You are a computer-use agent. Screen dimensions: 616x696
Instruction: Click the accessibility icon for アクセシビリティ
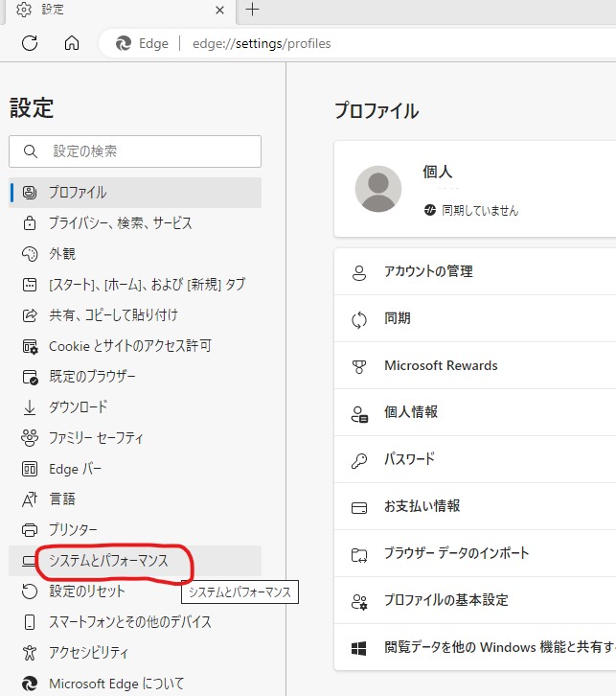[x=30, y=653]
